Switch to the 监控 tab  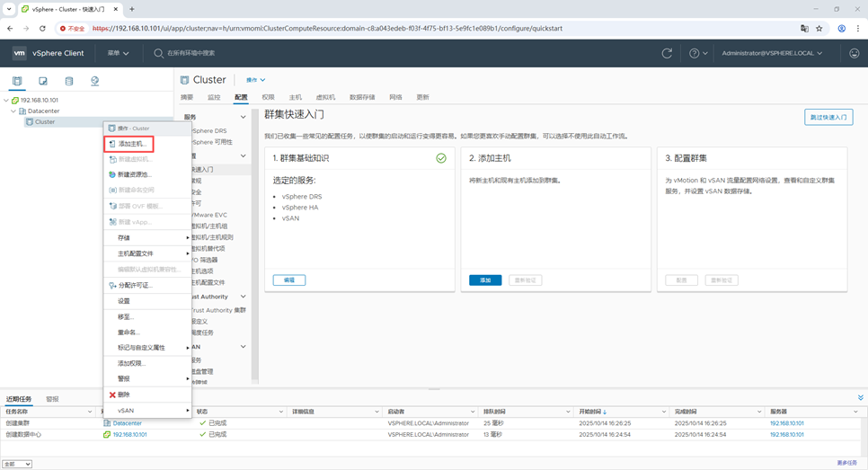pos(214,97)
